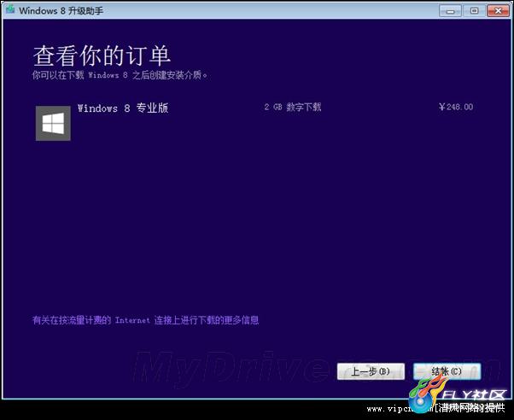The image size is (514, 420).
Task: Click the Windows 8 升级助手 window title
Action: 61,11
